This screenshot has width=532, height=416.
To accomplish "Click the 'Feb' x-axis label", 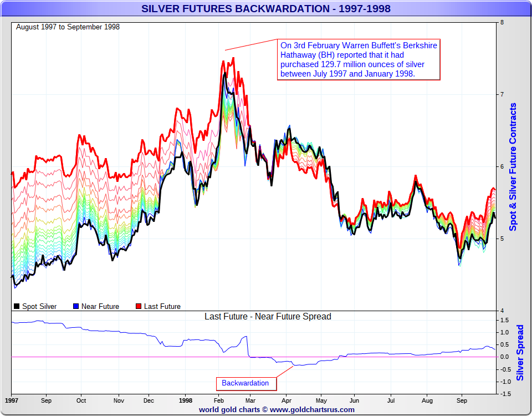I will coord(218,400).
